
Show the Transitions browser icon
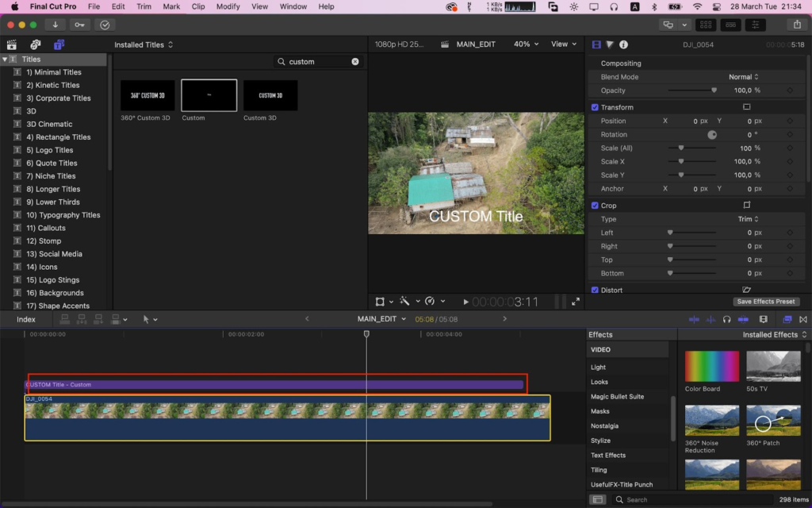pos(803,319)
